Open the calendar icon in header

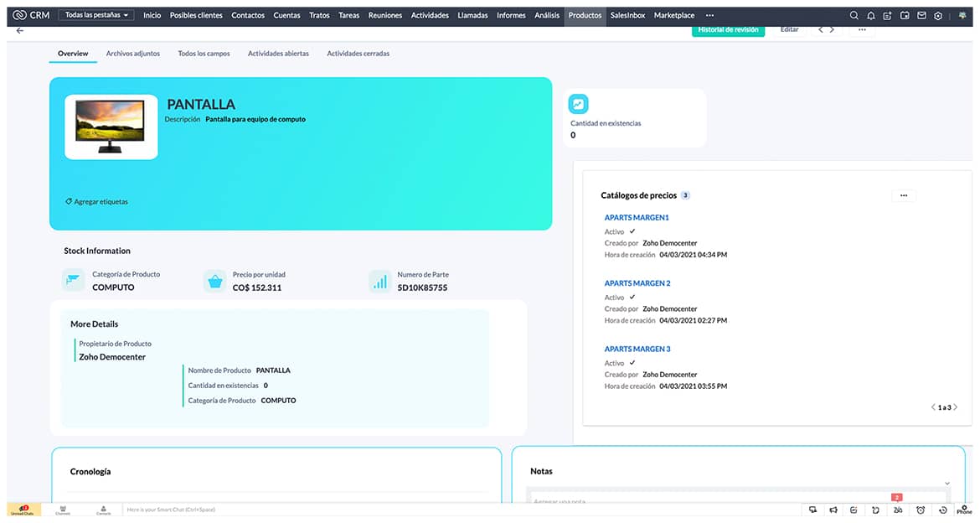905,15
